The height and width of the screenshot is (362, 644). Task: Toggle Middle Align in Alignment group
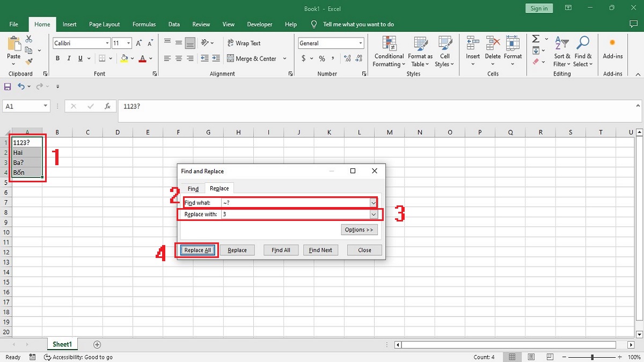point(179,43)
